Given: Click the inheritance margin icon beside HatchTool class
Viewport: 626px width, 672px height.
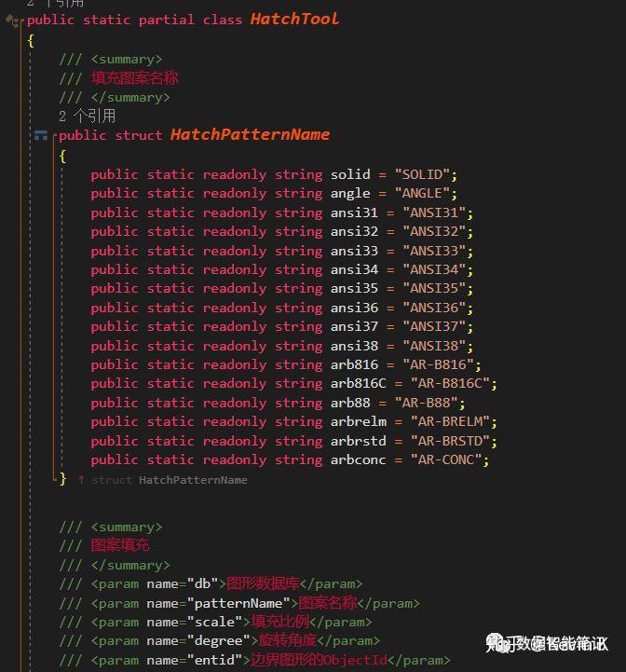Looking at the screenshot, I should click(x=10, y=20).
